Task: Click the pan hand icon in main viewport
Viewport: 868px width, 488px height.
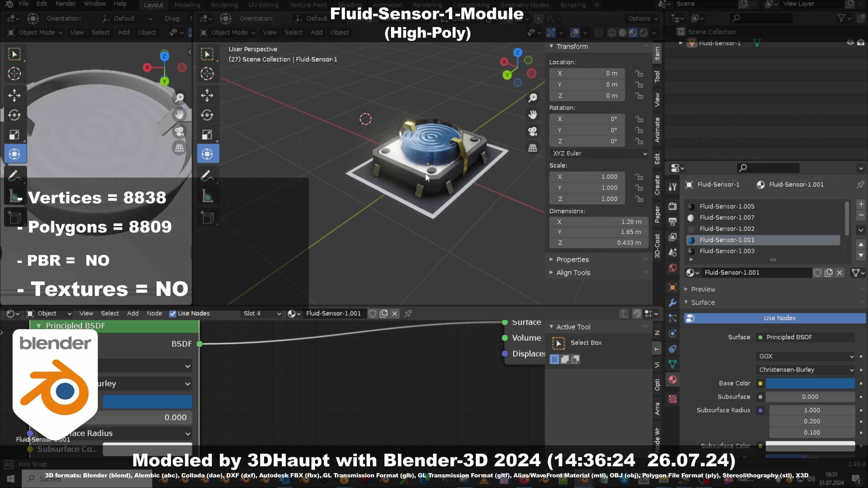Action: click(x=532, y=115)
